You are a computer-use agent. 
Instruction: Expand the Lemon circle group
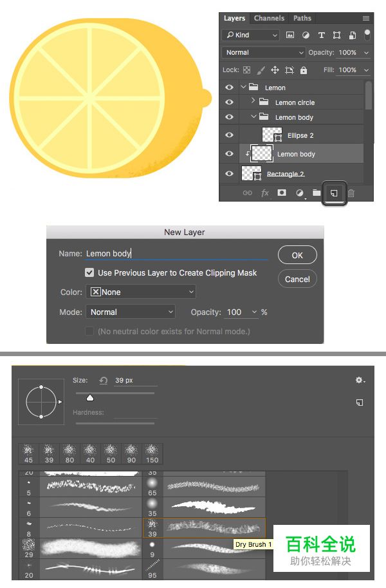[253, 102]
